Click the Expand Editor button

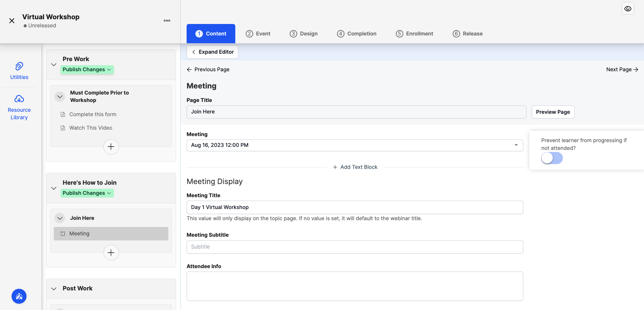tap(212, 52)
